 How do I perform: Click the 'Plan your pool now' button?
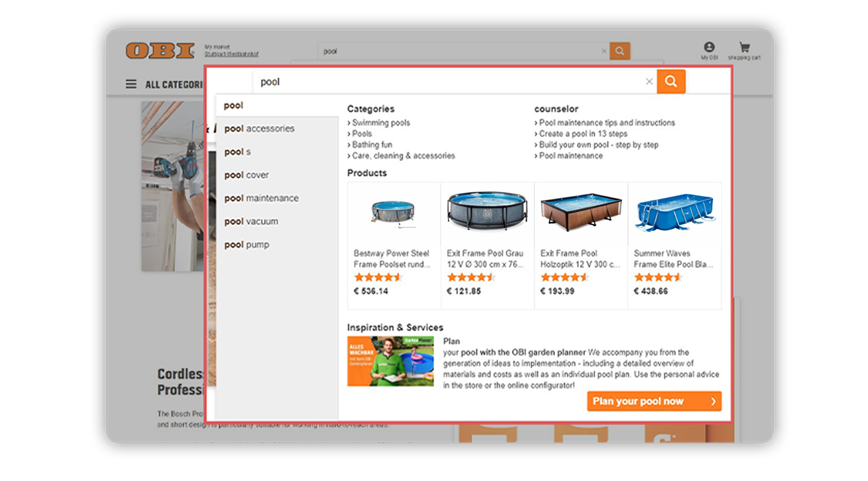654,402
